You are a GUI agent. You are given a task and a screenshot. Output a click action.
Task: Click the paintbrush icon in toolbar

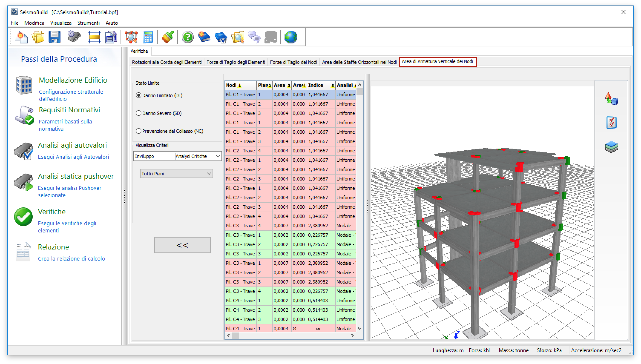[168, 37]
